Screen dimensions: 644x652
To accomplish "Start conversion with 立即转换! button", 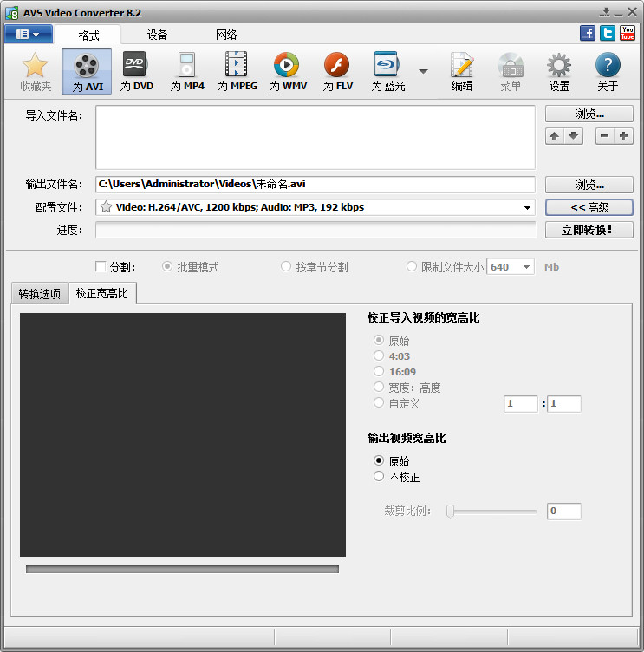I will [589, 230].
